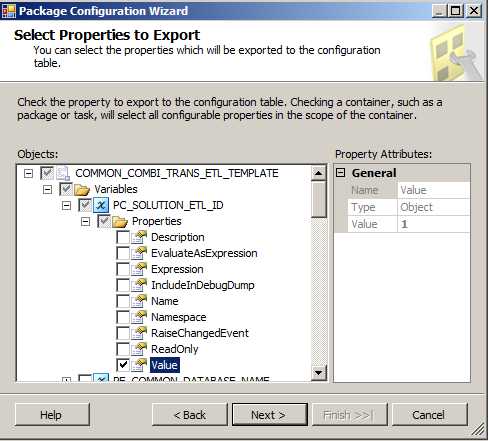Screen dimensions: 488x441
Task: Uncheck the Value property checkbox
Action: click(123, 365)
